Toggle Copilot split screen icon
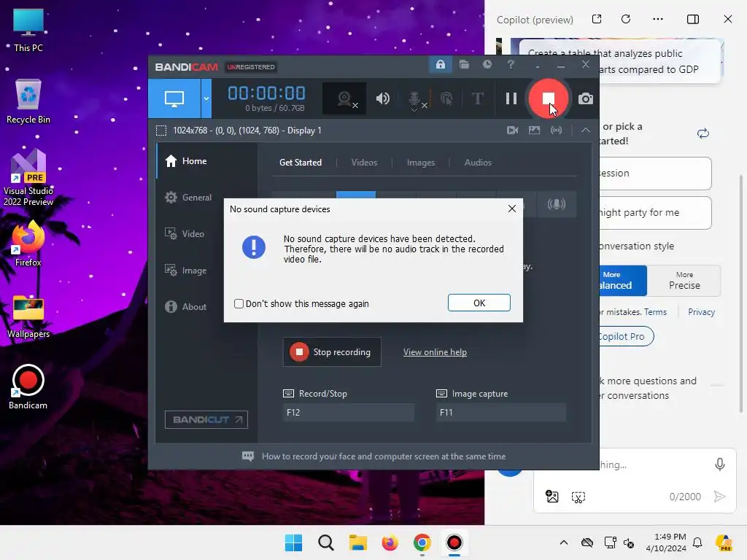 click(693, 19)
